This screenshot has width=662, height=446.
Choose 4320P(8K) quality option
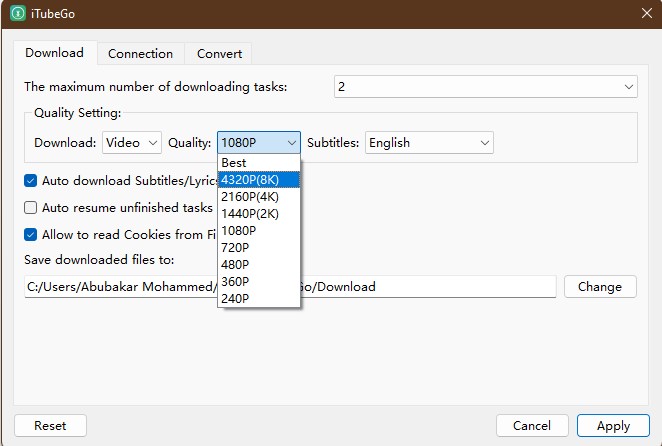259,179
